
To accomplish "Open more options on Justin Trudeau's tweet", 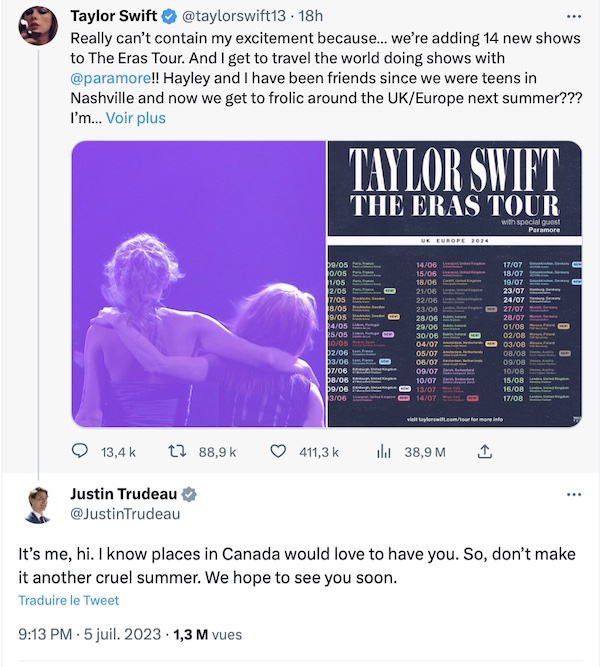I will [574, 494].
